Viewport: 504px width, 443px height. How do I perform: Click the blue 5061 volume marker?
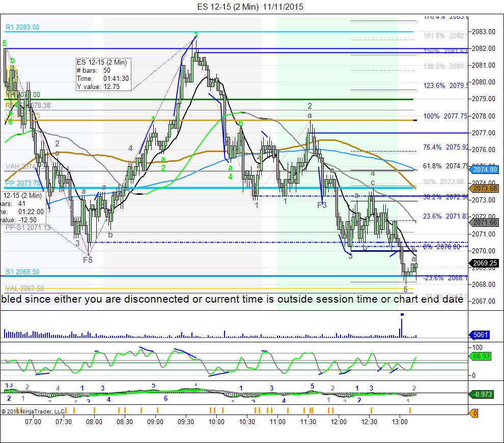[480, 335]
